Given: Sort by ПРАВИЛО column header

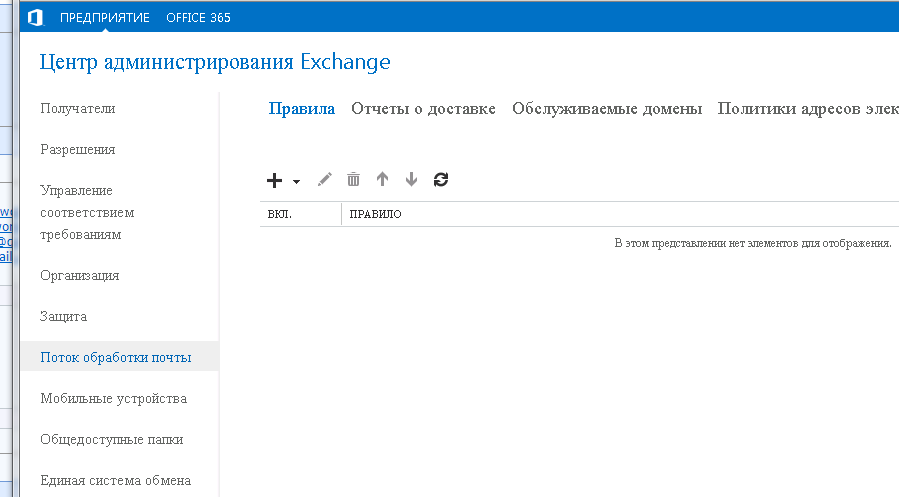Looking at the screenshot, I should point(376,215).
